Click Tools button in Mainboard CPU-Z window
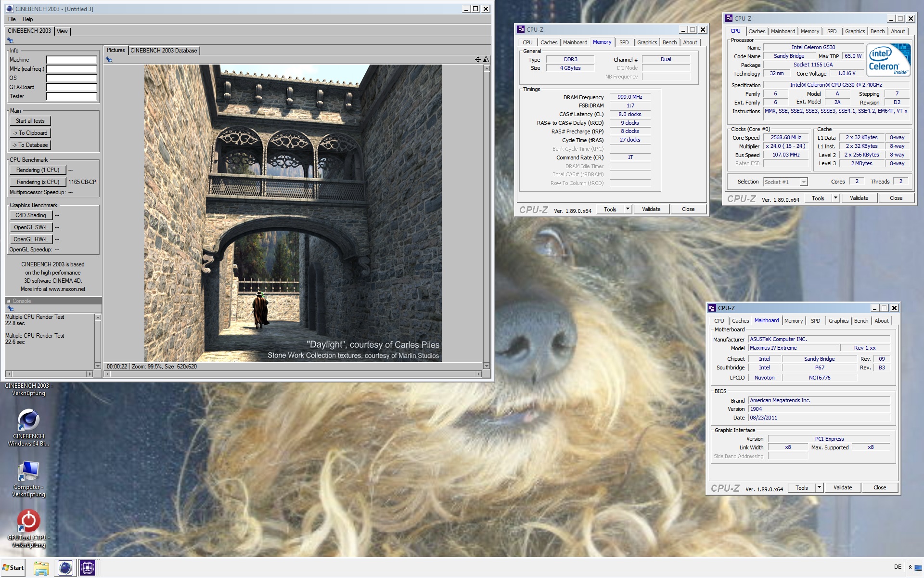 (802, 487)
